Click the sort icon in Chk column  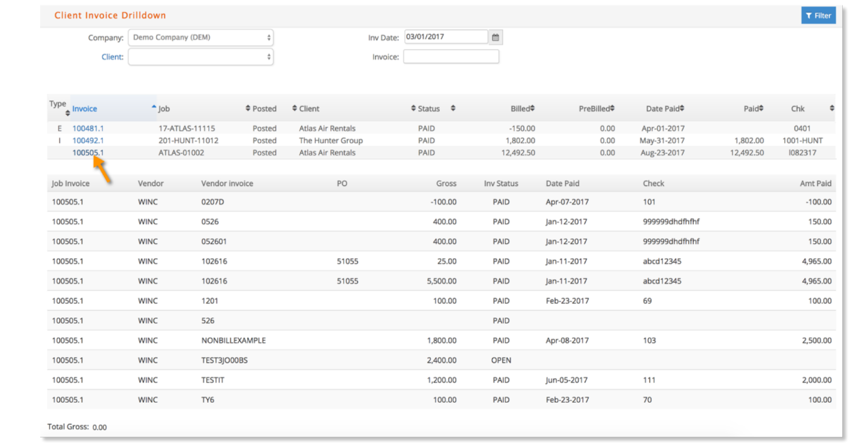click(832, 108)
